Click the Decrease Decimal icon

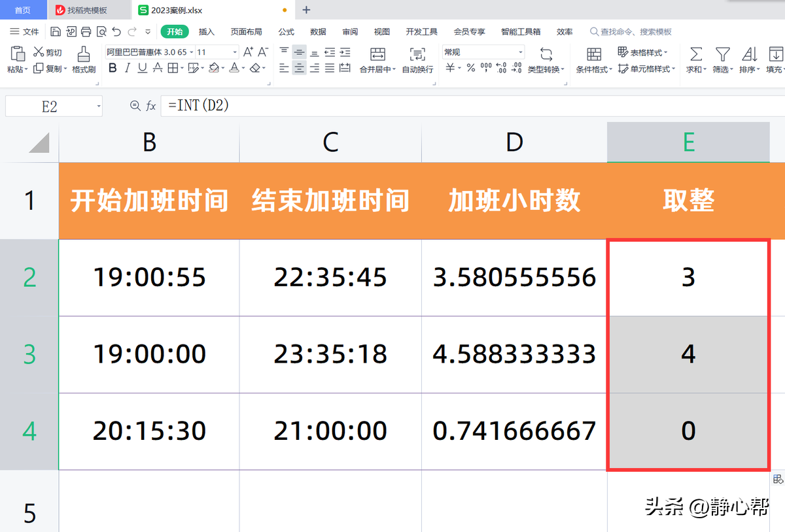pos(516,68)
